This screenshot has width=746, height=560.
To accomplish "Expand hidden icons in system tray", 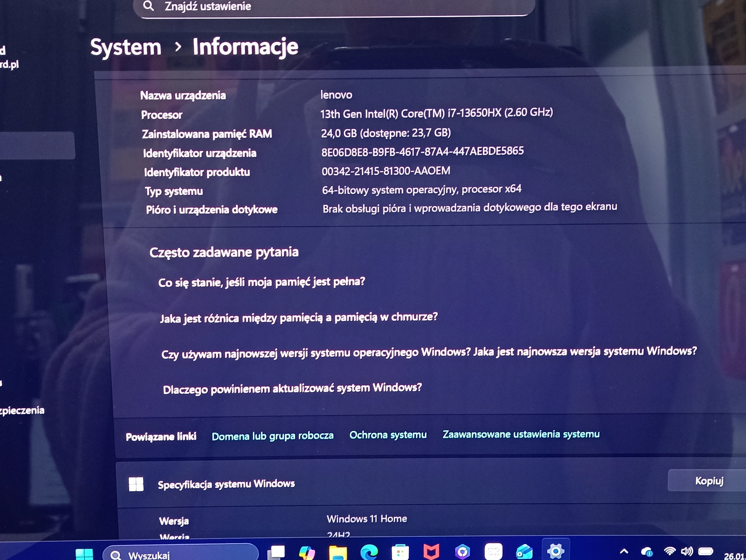I will pyautogui.click(x=624, y=551).
